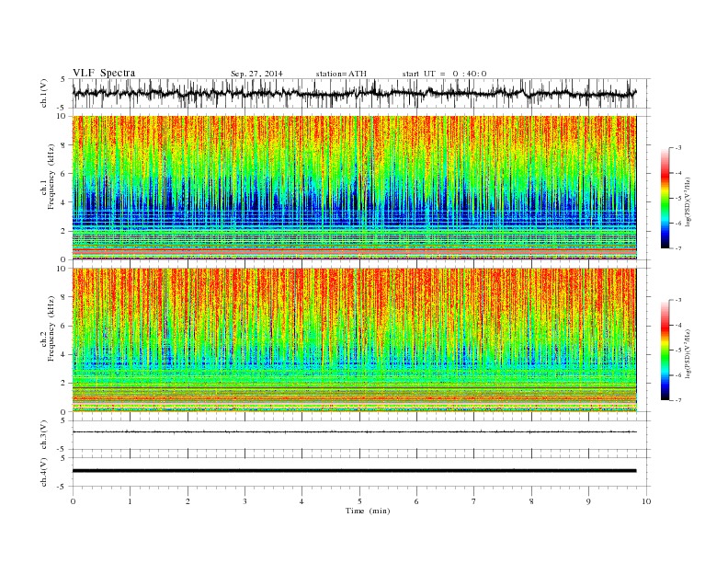Click the '8' minute tick on time axis
Image resolution: width=728 pixels, height=563 pixels.
[531, 501]
